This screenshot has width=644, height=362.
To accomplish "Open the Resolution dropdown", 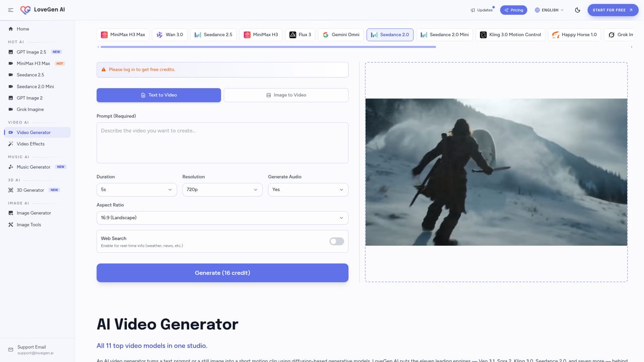I will (x=222, y=190).
